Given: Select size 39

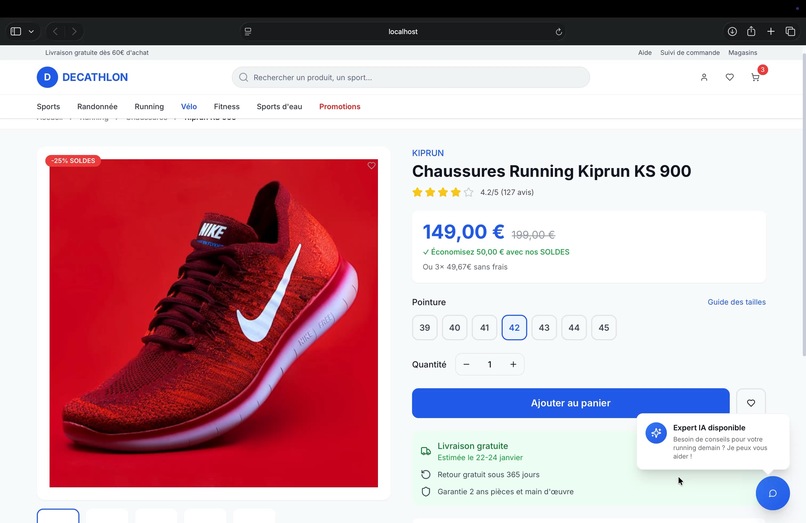Looking at the screenshot, I should click(x=425, y=328).
